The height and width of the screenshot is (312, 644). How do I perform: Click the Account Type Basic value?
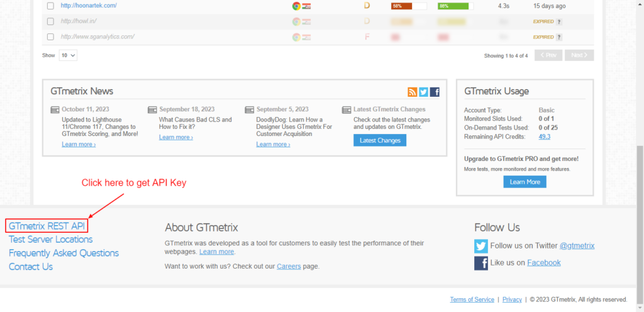tap(547, 110)
